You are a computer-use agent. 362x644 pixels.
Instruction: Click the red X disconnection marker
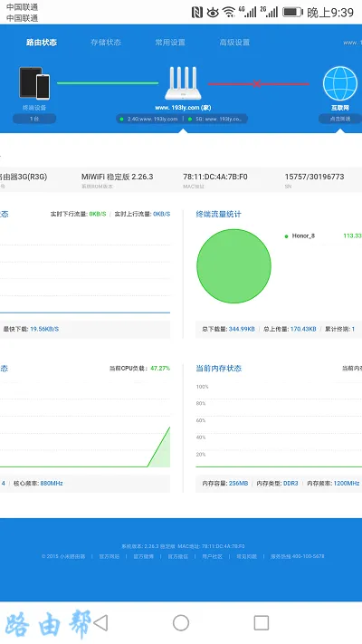click(x=257, y=84)
